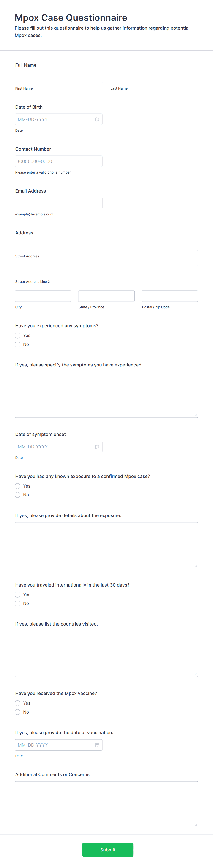
Task: Click the green Submit button
Action: click(108, 849)
